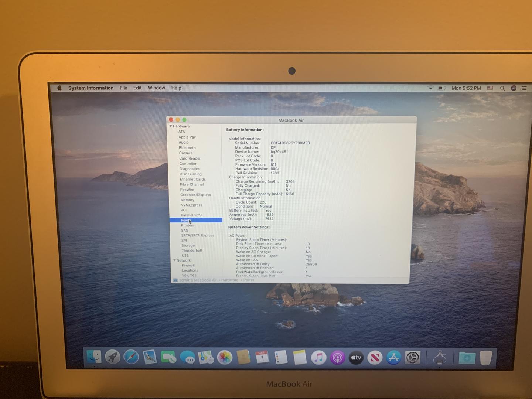Click System Information icon in Dock
The height and width of the screenshot is (399, 532).
coord(440,357)
